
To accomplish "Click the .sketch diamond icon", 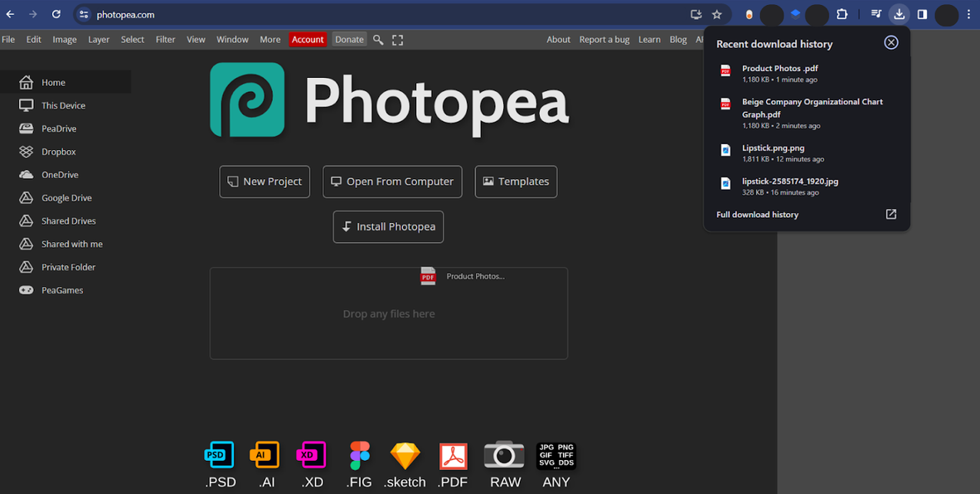I will 405,456.
